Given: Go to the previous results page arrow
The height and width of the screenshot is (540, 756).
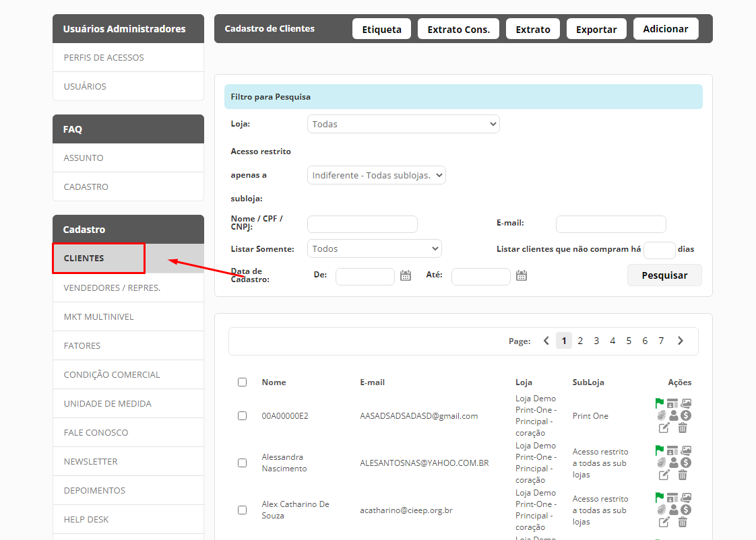Looking at the screenshot, I should [x=546, y=341].
